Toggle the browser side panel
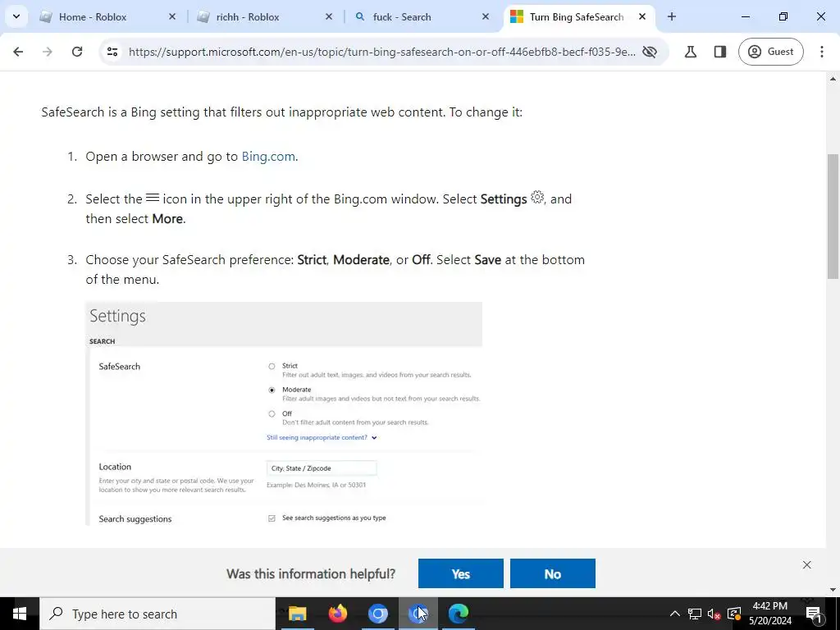The image size is (840, 630). tap(720, 52)
